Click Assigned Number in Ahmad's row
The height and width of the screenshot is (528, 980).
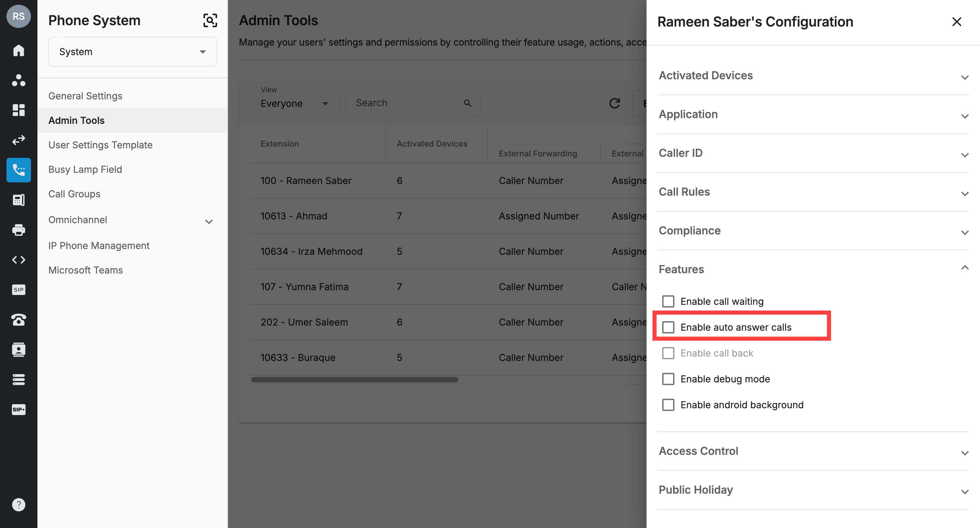click(539, 216)
